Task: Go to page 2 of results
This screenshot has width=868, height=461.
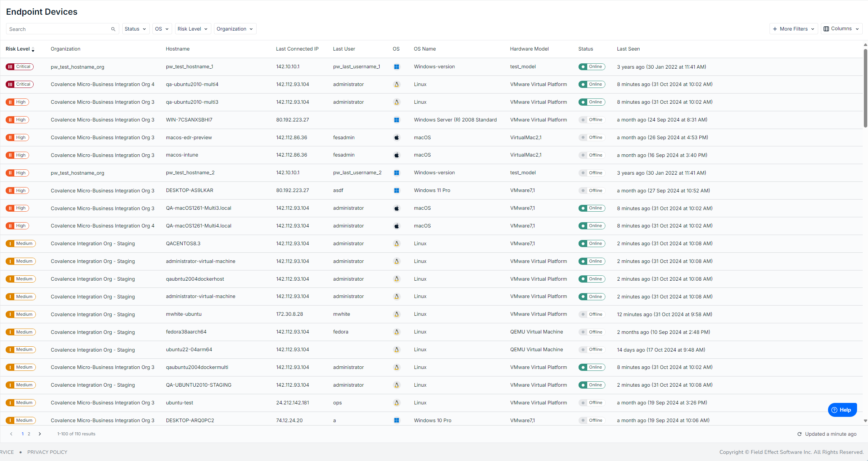Action: pyautogui.click(x=29, y=434)
